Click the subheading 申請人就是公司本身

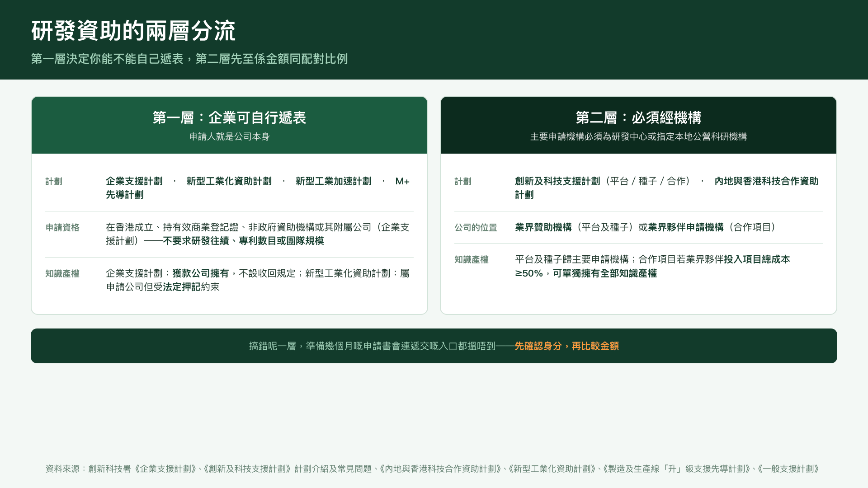coord(229,136)
